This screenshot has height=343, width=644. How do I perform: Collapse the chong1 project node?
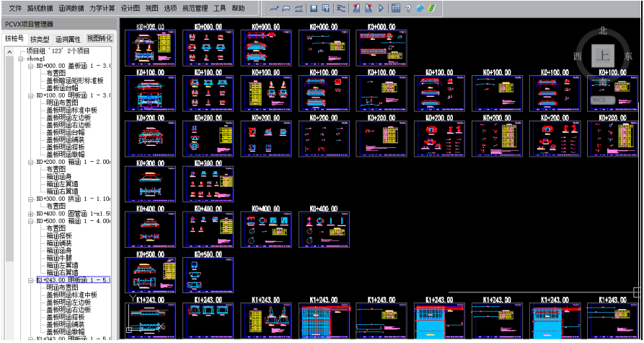tap(21, 58)
